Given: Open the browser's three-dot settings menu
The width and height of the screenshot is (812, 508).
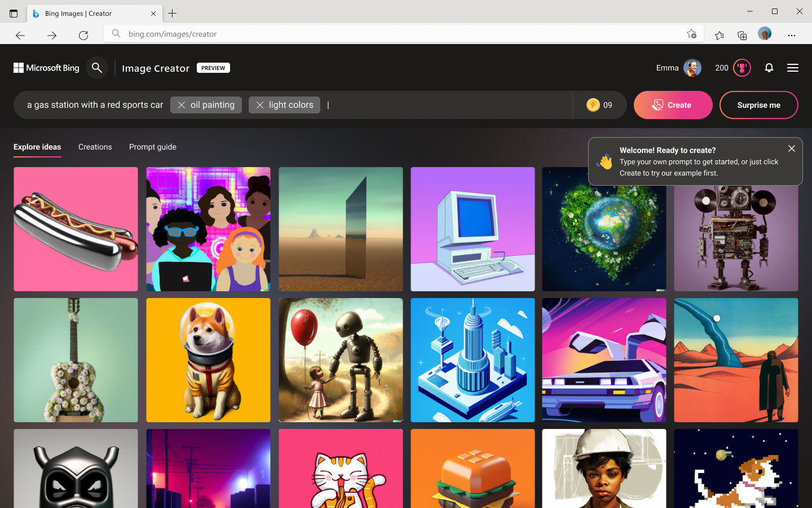Looking at the screenshot, I should pos(791,35).
